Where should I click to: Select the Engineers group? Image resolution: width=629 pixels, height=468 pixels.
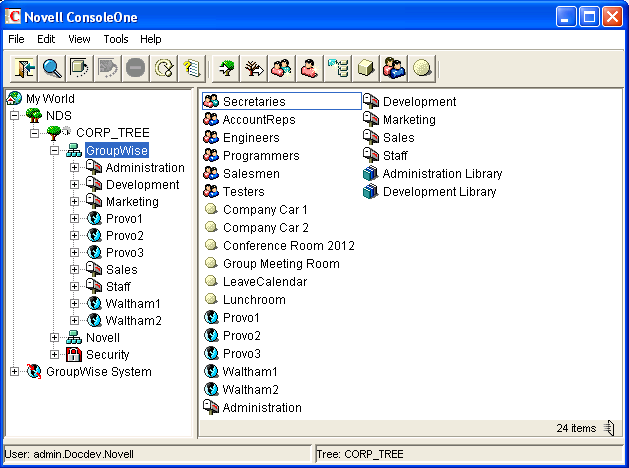point(251,138)
